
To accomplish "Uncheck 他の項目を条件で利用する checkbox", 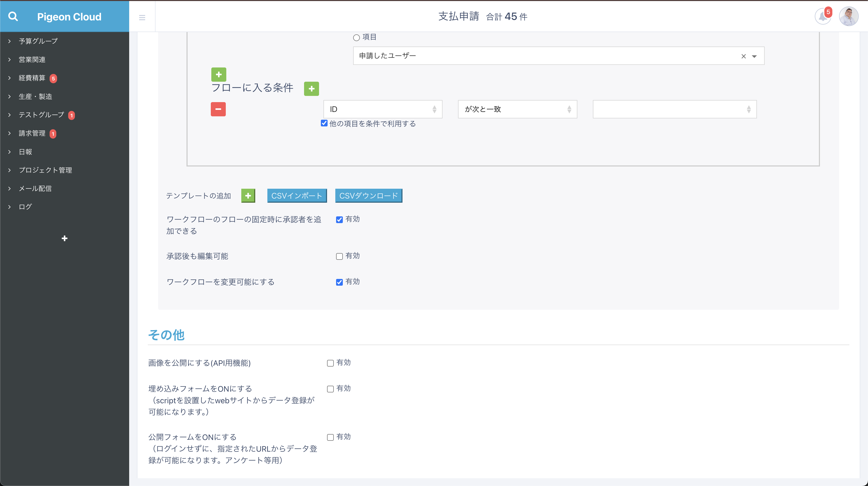I will [x=324, y=124].
